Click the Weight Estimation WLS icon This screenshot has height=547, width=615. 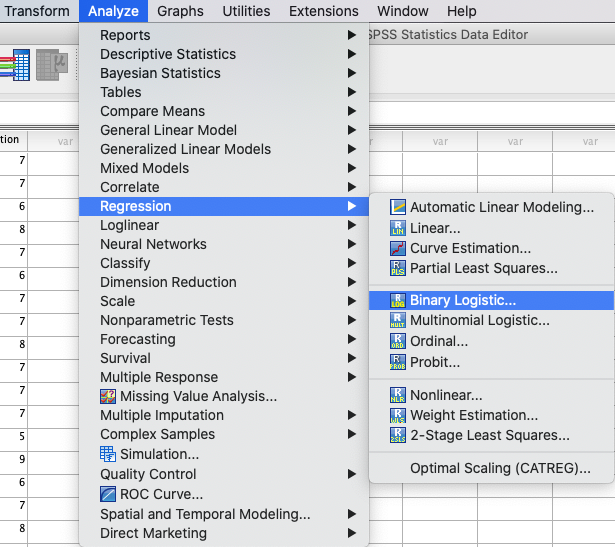click(x=398, y=415)
